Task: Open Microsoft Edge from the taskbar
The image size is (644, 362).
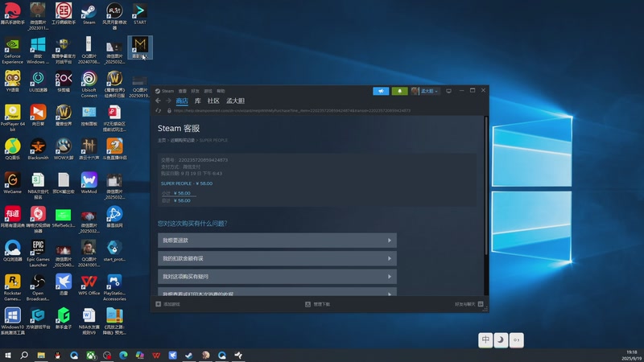Action: [123, 356]
